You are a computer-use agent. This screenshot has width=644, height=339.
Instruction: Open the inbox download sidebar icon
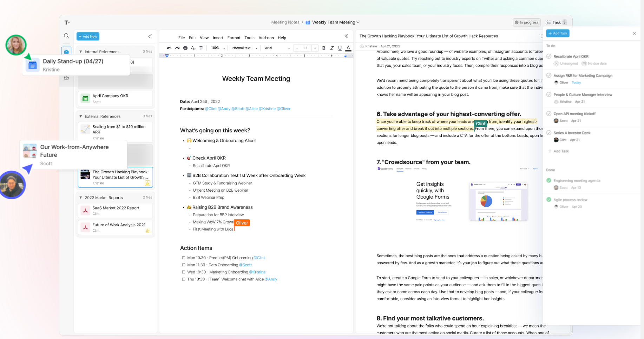pyautogui.click(x=66, y=78)
